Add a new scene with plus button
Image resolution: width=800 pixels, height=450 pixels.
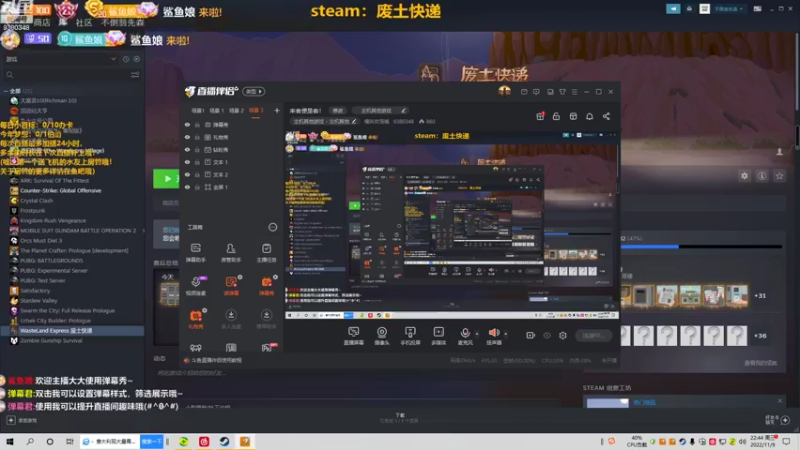[277, 110]
